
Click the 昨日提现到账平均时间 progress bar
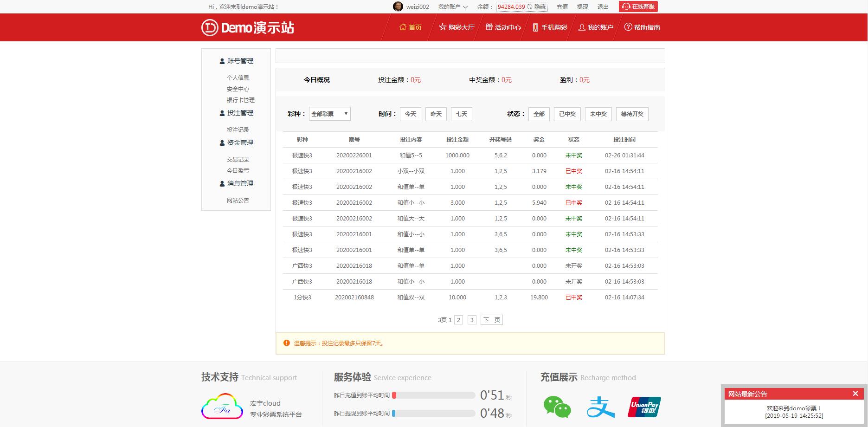pyautogui.click(x=433, y=413)
